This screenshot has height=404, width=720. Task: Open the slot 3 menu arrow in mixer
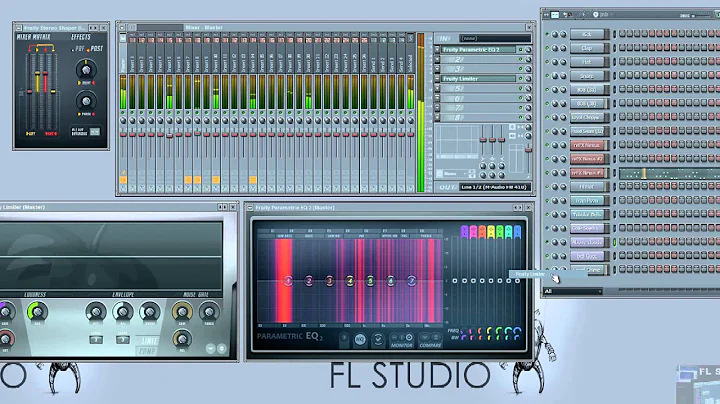pyautogui.click(x=438, y=69)
